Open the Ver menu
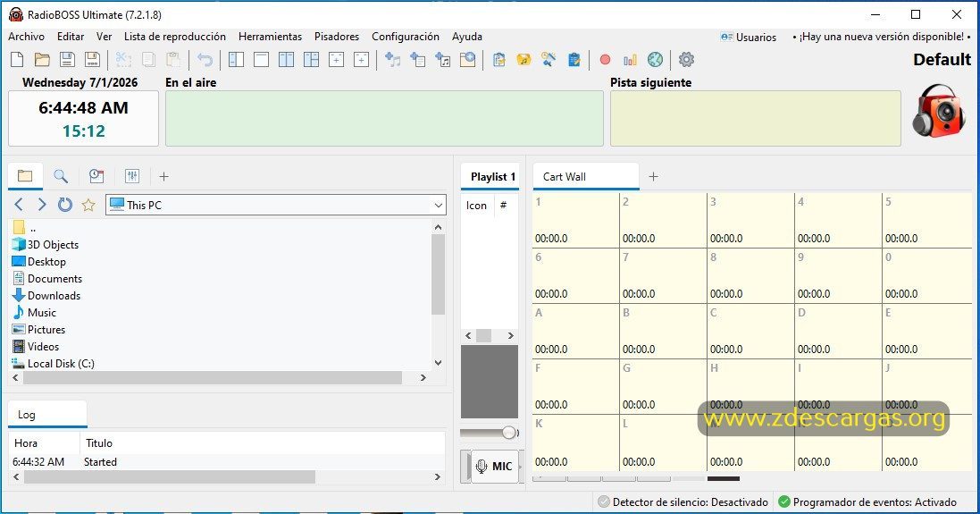 pos(105,37)
